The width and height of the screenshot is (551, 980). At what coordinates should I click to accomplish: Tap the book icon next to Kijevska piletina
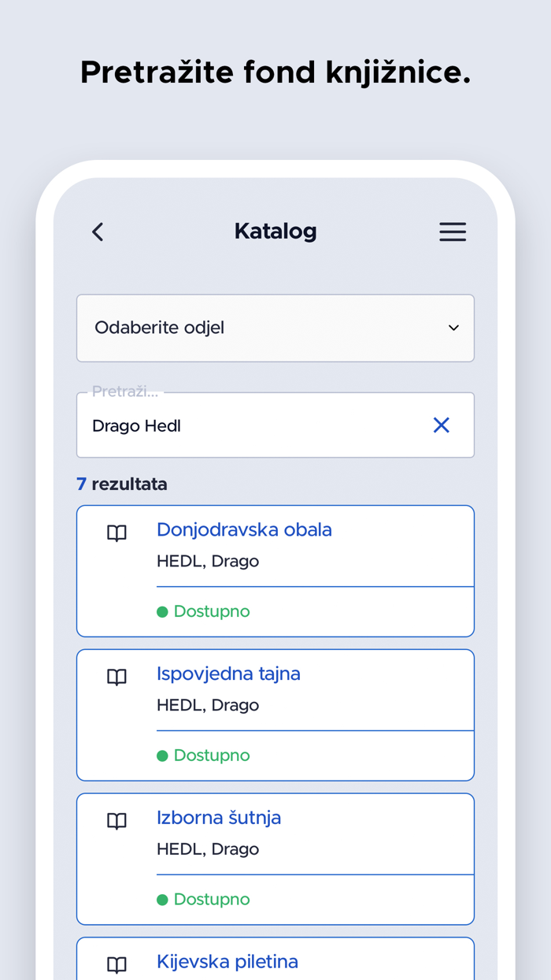tap(116, 964)
